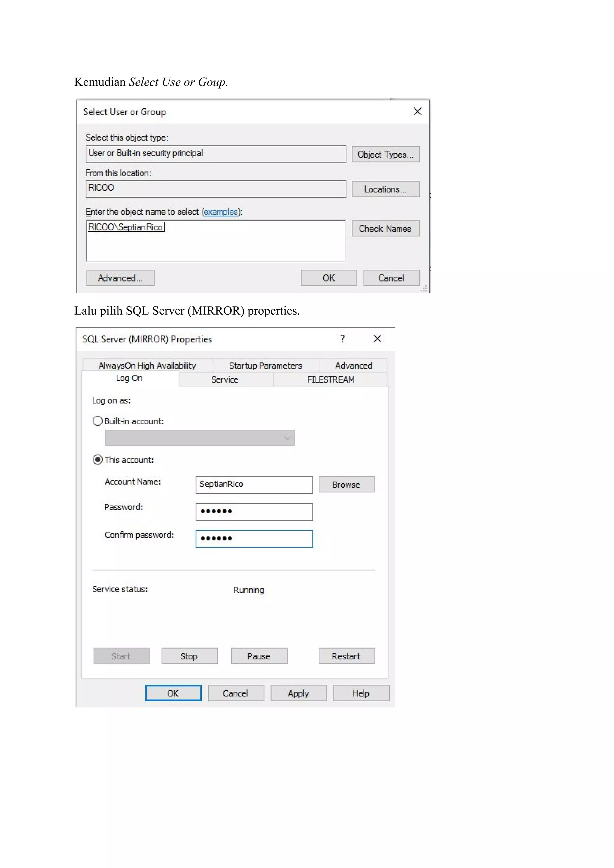
Task: Stop the SQL Server service
Action: tap(189, 656)
